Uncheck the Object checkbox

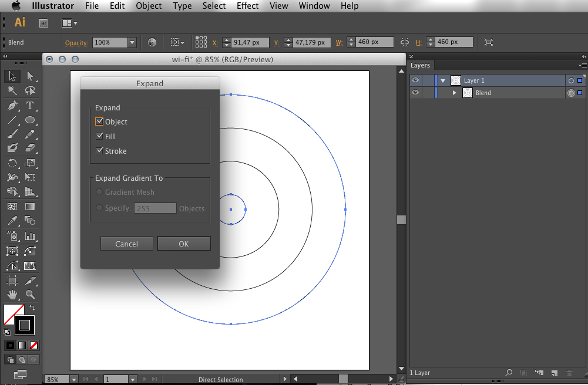99,121
